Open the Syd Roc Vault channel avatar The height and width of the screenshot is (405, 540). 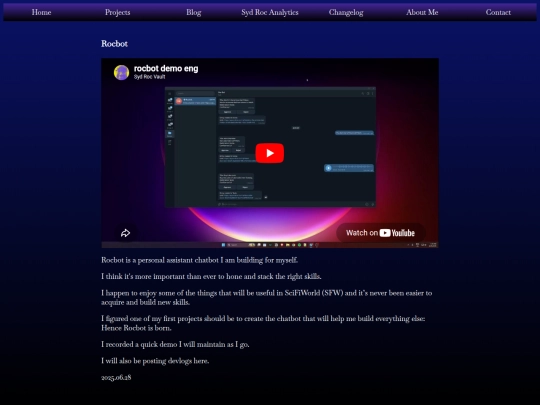click(x=122, y=72)
